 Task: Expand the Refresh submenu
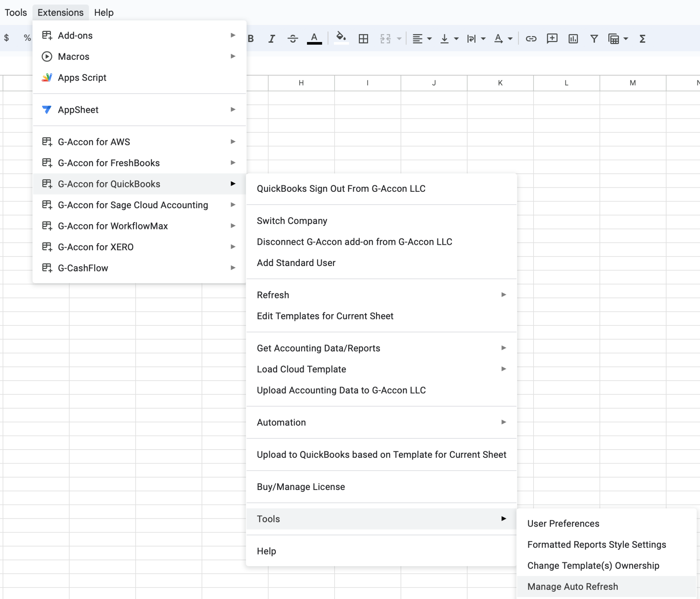(381, 295)
